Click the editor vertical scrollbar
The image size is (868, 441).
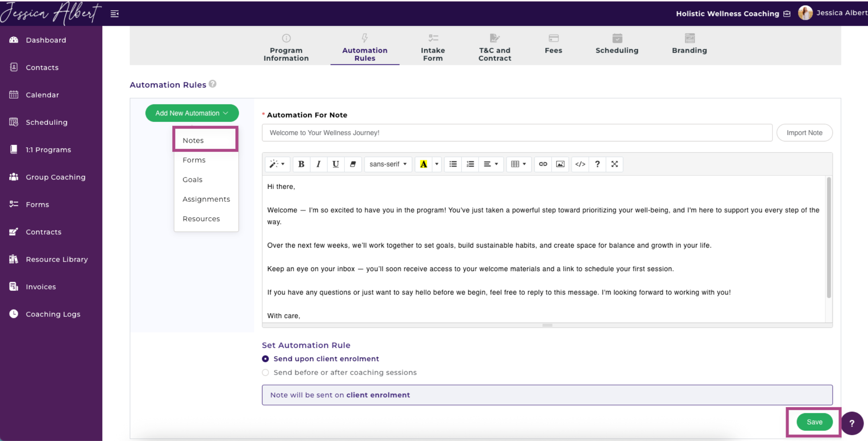[x=829, y=237]
